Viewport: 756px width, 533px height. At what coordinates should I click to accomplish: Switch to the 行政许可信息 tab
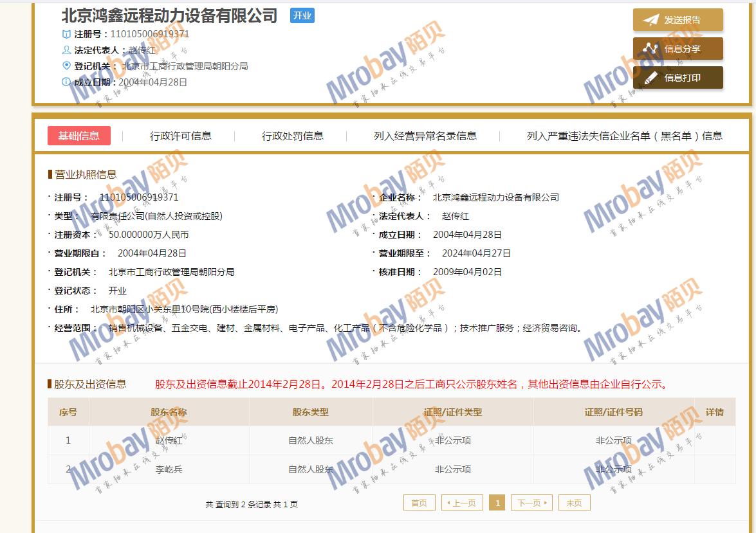tap(181, 136)
